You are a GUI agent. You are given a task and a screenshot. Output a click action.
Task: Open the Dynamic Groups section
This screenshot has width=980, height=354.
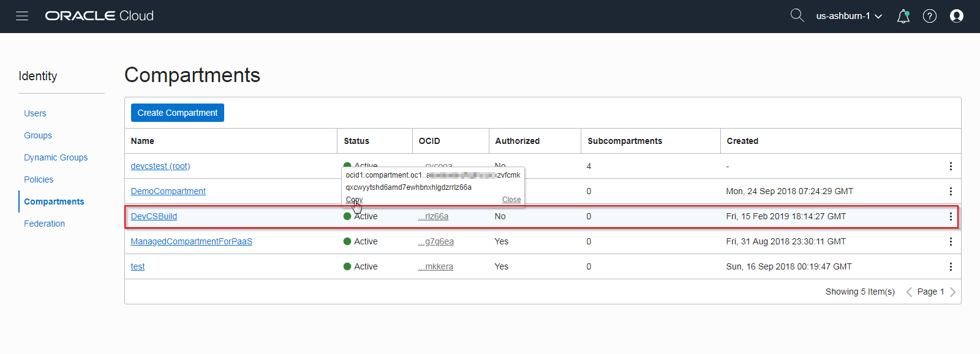[56, 157]
